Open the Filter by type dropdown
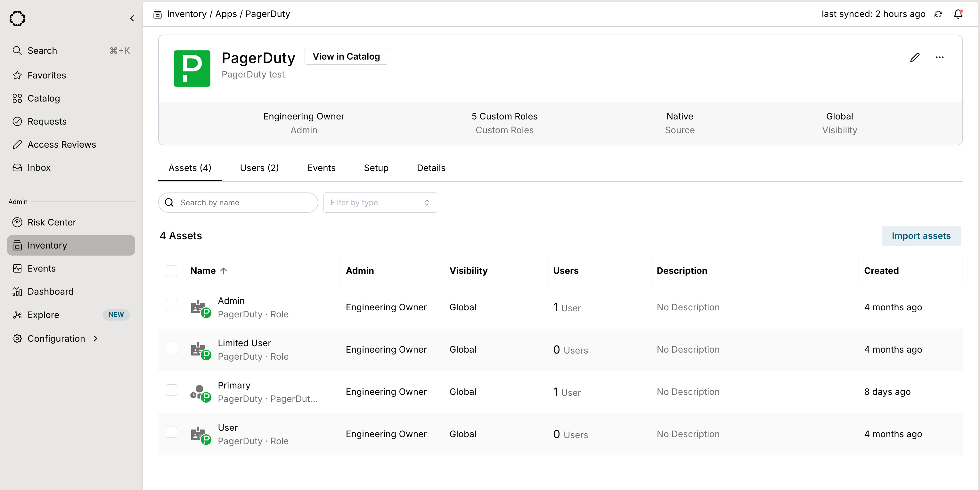The width and height of the screenshot is (980, 490). click(x=380, y=202)
